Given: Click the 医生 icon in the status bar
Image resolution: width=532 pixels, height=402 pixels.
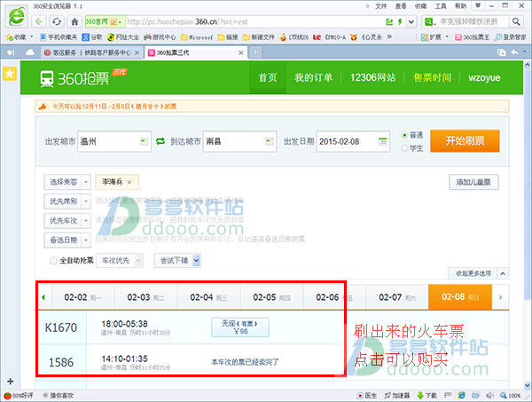Looking at the screenshot, I should click(367, 395).
